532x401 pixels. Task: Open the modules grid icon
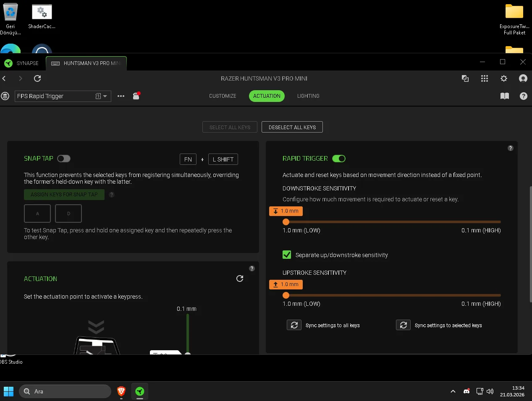[x=485, y=78]
